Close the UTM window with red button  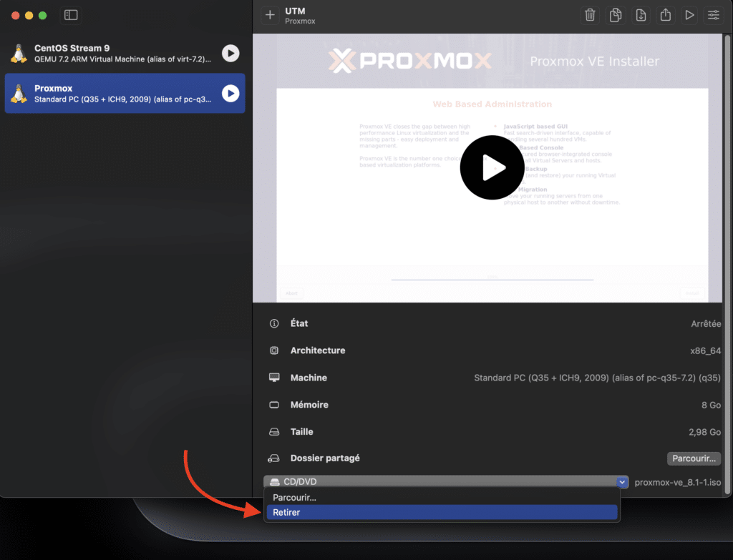coord(16,16)
